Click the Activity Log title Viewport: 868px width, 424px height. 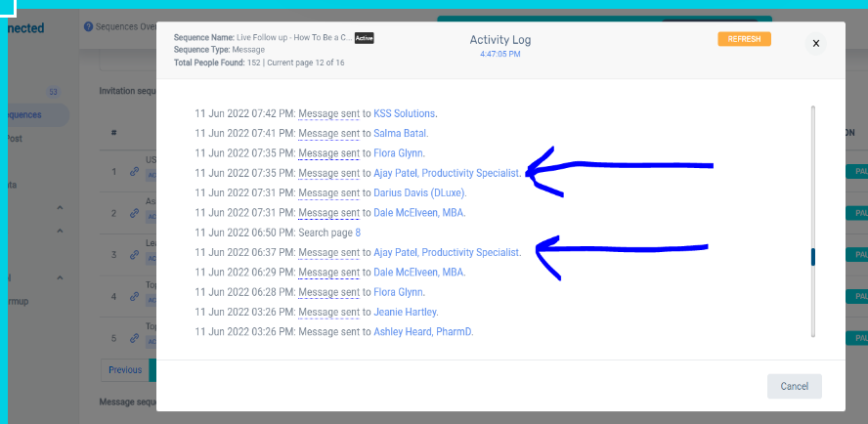click(500, 40)
